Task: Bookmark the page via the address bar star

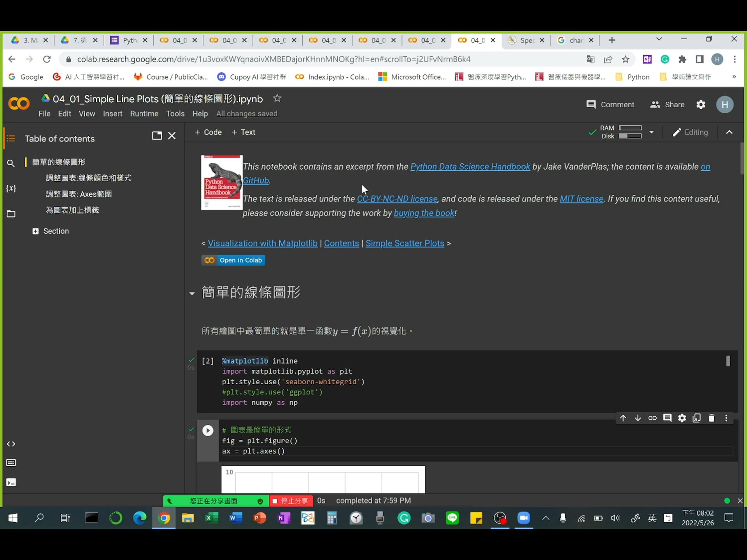Action: coord(625,59)
